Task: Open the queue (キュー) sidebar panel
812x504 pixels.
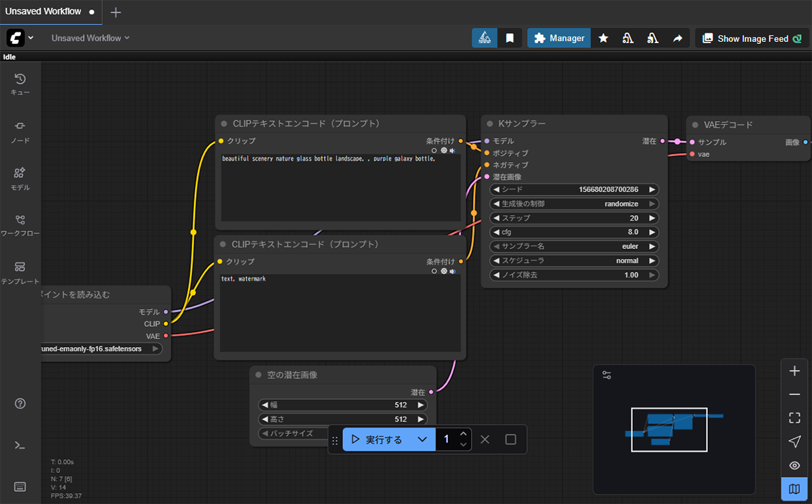Action: 20,84
